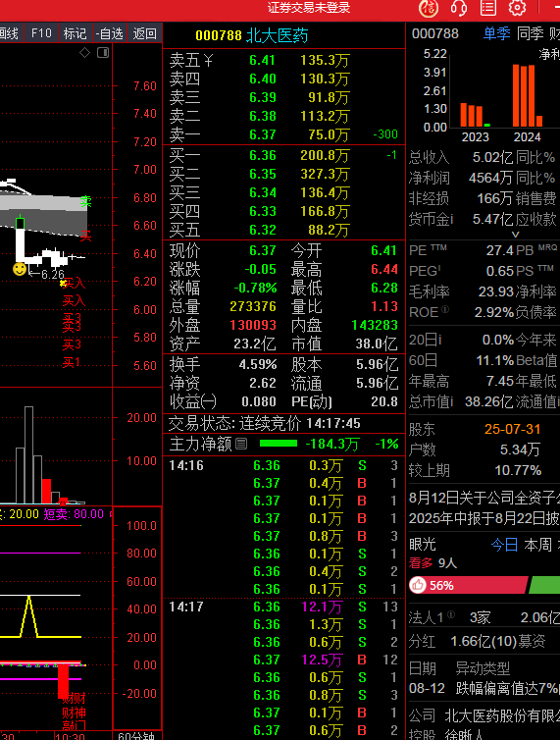Click the 2024 profit bar chart group

[528, 96]
